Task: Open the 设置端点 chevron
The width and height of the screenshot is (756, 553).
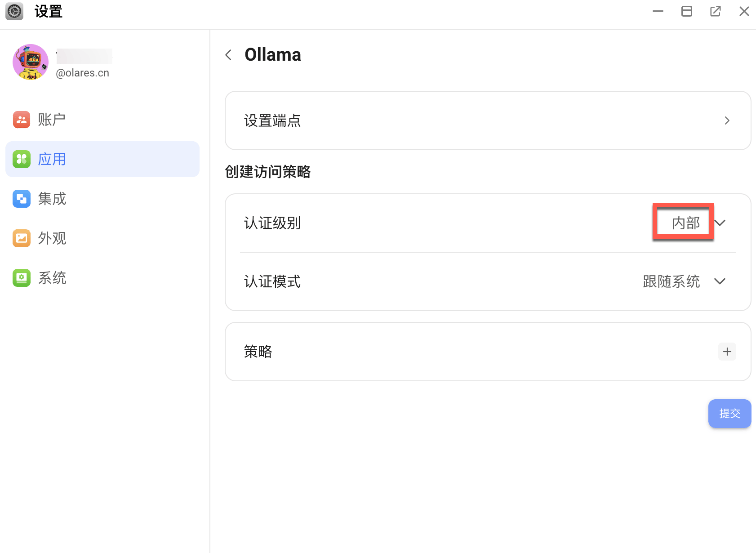Action: [727, 120]
